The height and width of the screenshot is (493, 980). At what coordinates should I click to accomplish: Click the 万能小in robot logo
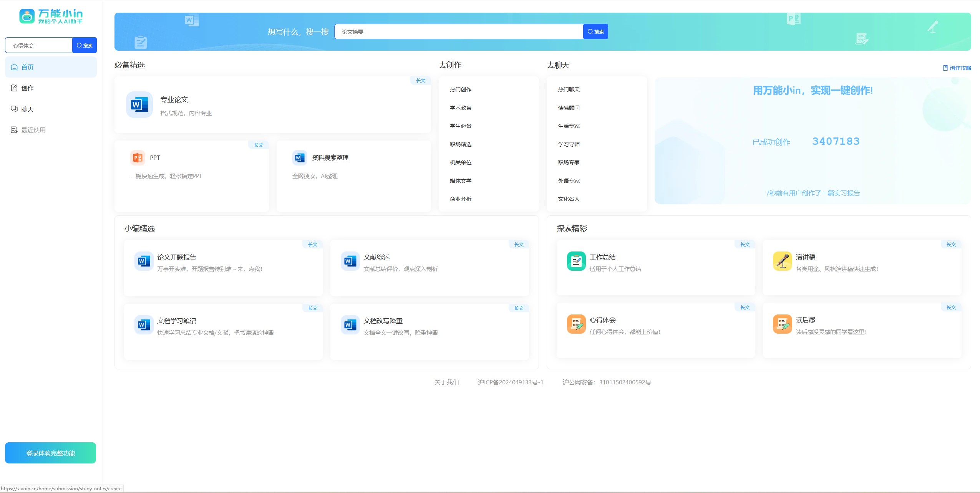(x=27, y=16)
